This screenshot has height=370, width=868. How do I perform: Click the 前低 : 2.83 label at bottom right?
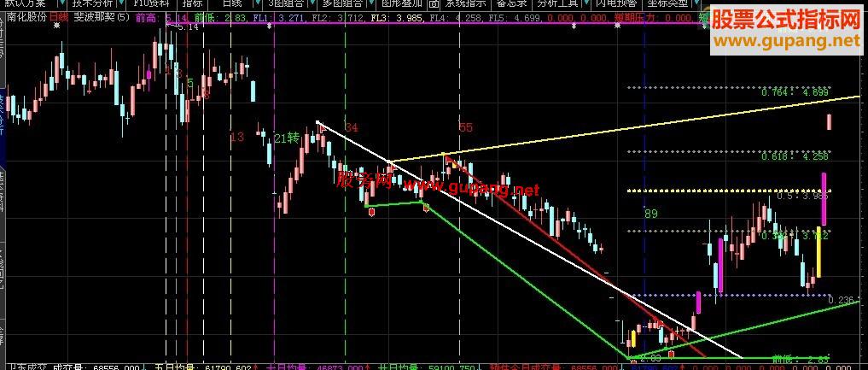click(801, 359)
